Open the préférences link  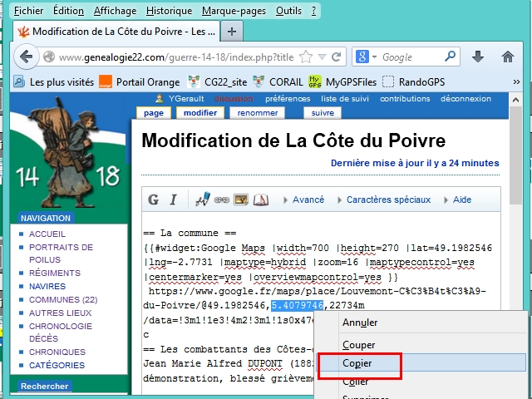(288, 99)
